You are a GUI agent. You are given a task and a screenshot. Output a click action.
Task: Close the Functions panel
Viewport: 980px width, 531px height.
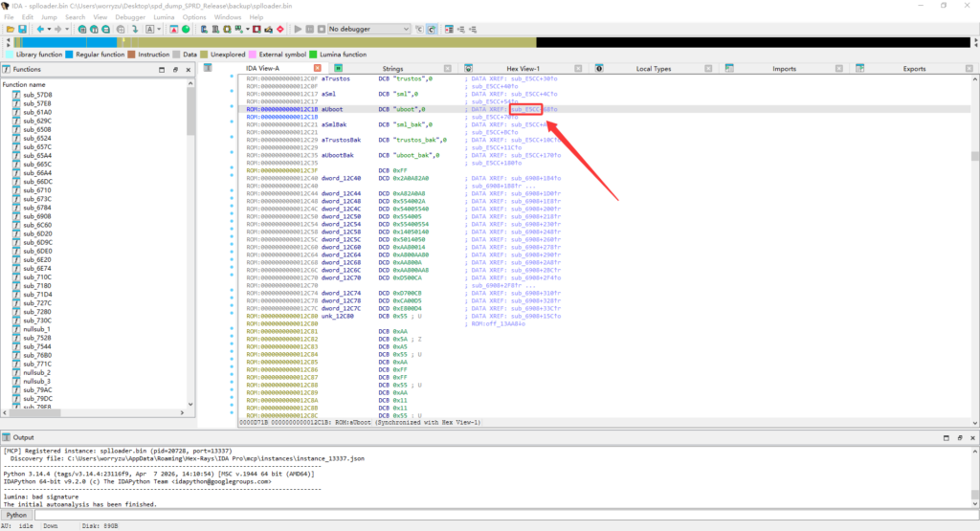[x=189, y=70]
